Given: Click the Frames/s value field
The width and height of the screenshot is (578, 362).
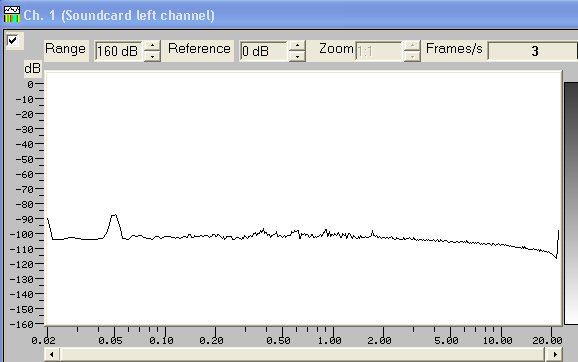Looking at the screenshot, I should point(532,51).
